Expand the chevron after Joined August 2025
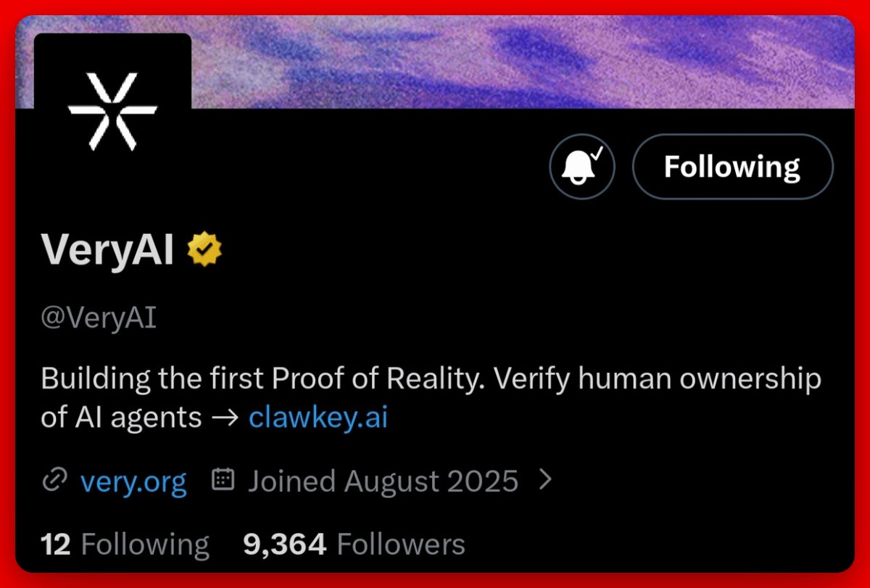 (x=546, y=480)
